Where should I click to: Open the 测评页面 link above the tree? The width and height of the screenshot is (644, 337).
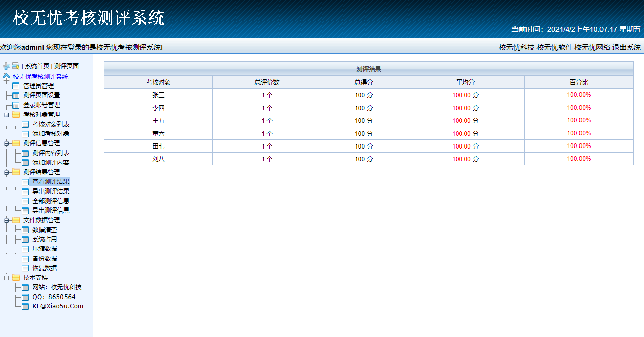[x=67, y=66]
